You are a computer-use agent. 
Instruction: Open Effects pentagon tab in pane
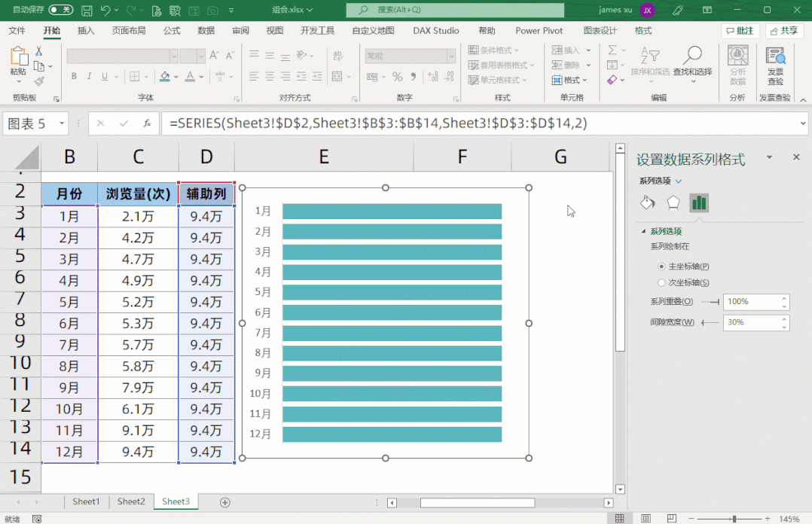(673, 203)
